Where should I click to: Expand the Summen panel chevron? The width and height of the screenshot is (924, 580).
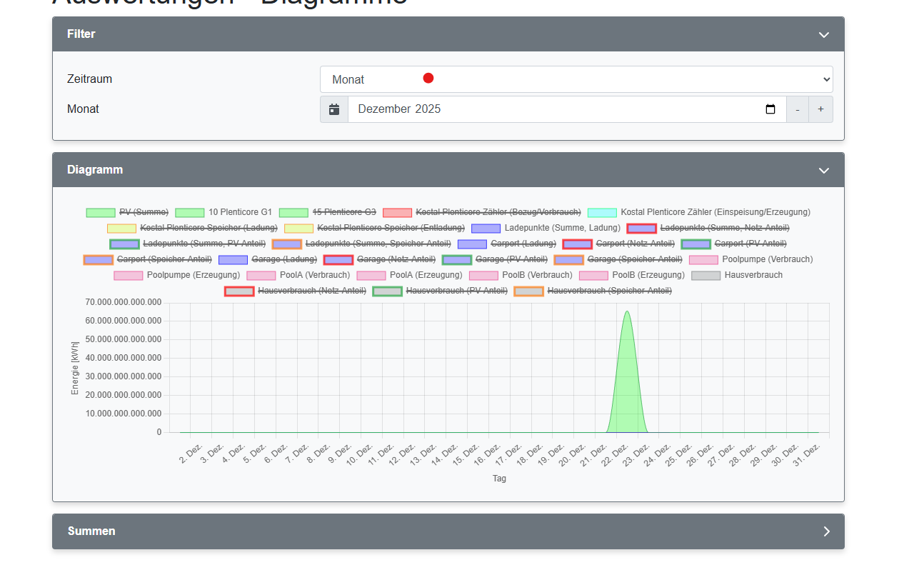tap(826, 531)
